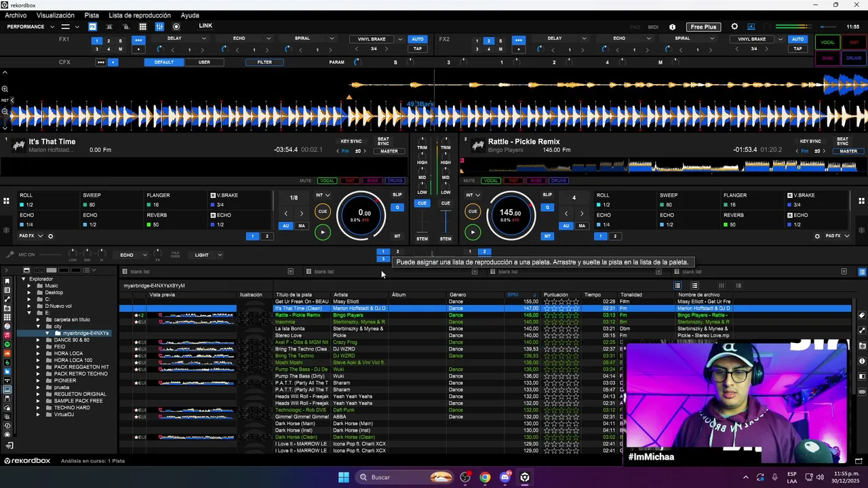
Task: Enable AUTO on the FX1 vinyl brake
Action: [418, 39]
